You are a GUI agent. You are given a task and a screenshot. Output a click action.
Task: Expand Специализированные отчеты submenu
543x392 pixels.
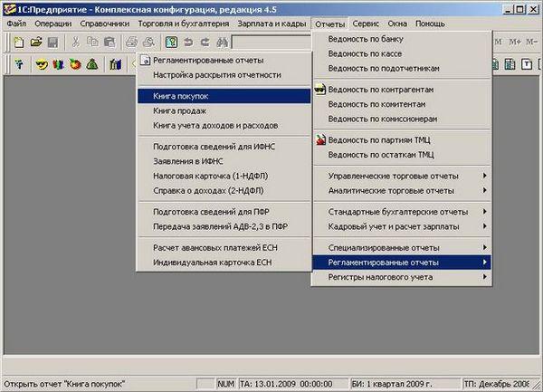(x=402, y=247)
